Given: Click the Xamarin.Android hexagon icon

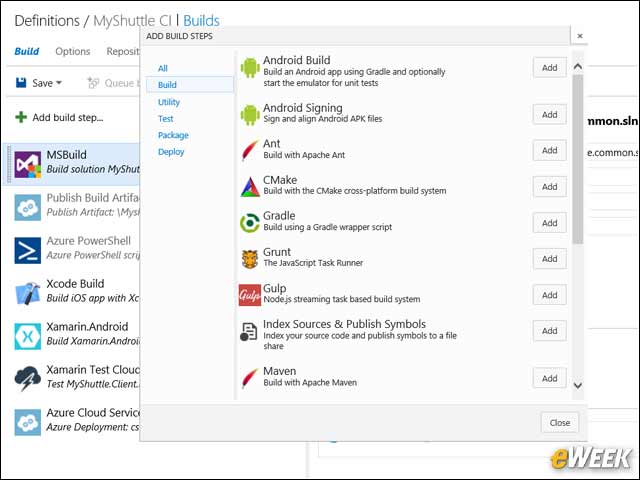Looking at the screenshot, I should pyautogui.click(x=28, y=336).
